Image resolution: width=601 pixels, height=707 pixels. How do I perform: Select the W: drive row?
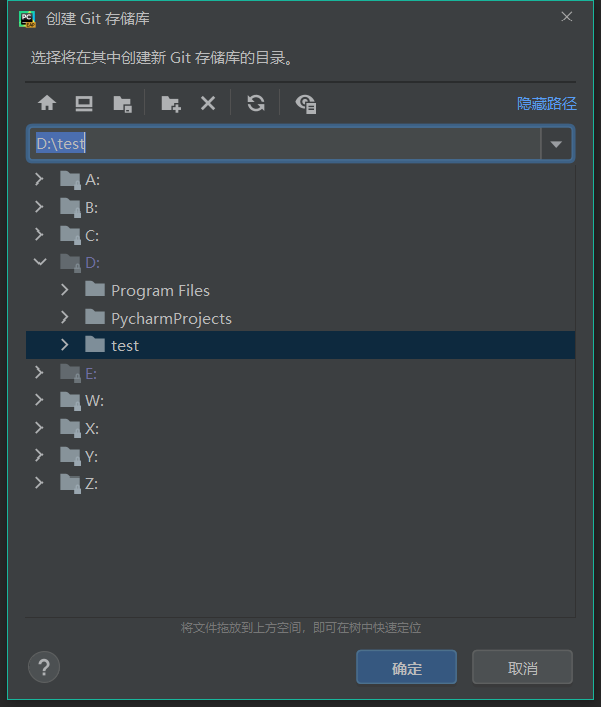(x=300, y=400)
